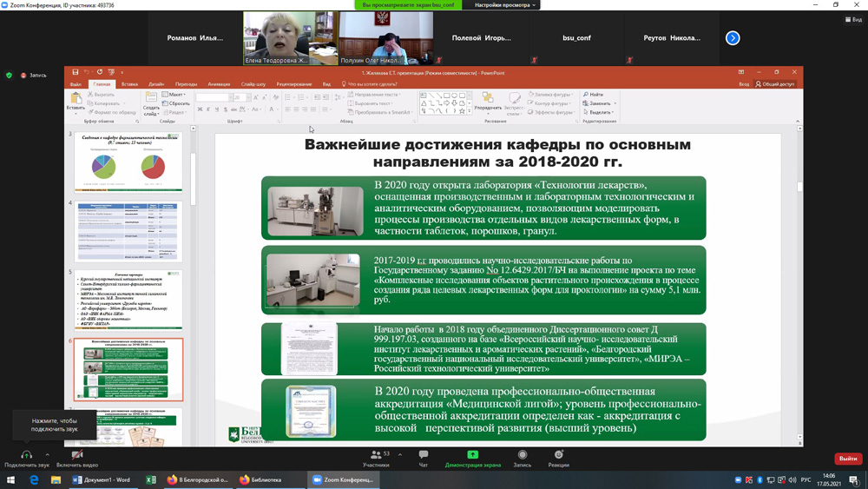The height and width of the screenshot is (489, 868).
Task: Open the Настройки просмотра dropdown
Action: pyautogui.click(x=507, y=5)
